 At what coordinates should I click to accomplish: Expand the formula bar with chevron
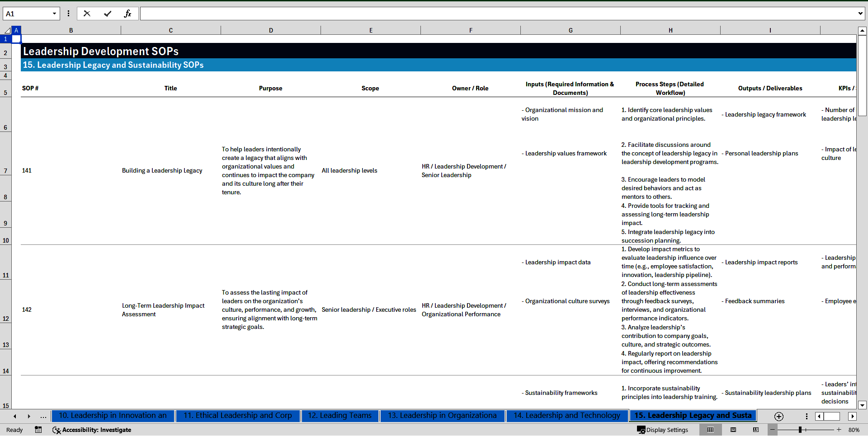pos(860,14)
